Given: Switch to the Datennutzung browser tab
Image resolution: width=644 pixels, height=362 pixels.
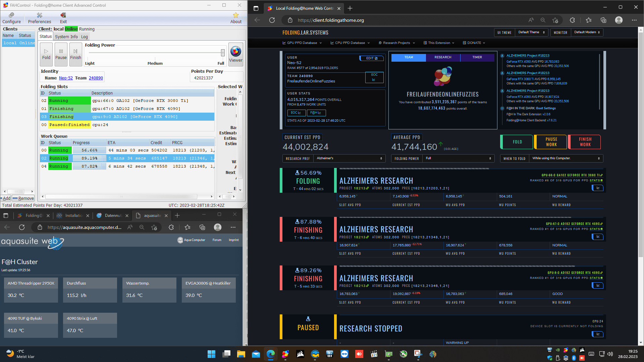Looking at the screenshot, I should click(113, 216).
